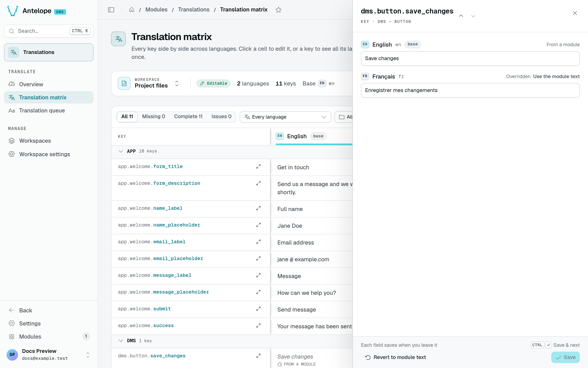
Task: Expand the app.welcome.form_title row
Action: [258, 166]
